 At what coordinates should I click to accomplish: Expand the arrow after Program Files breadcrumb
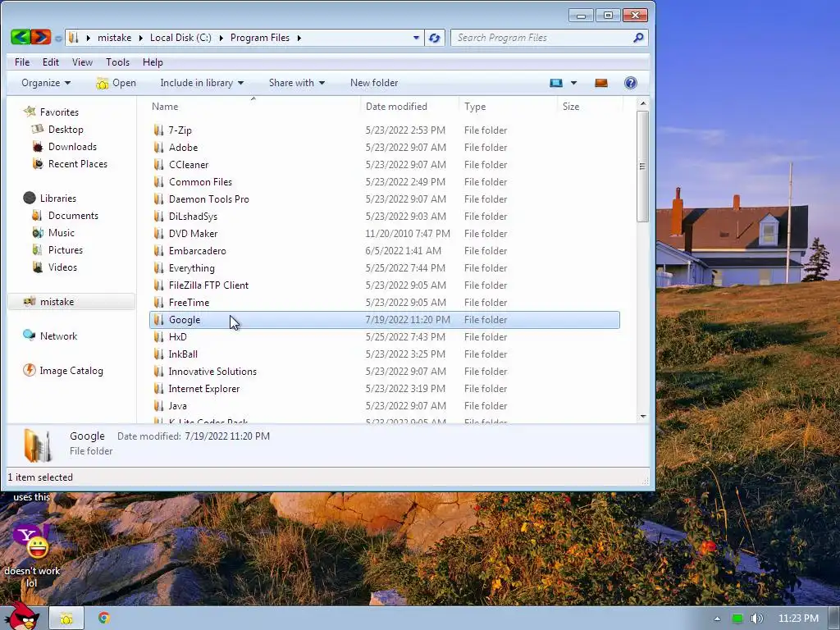299,38
